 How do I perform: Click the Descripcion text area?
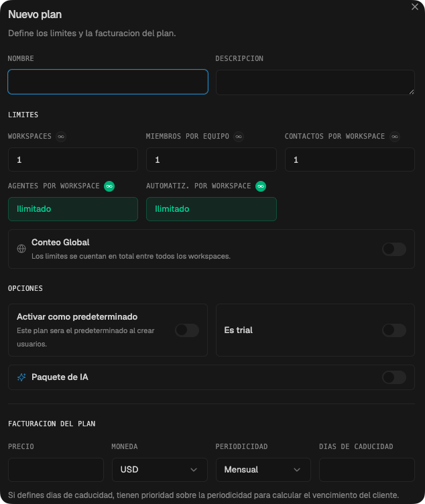point(315,82)
